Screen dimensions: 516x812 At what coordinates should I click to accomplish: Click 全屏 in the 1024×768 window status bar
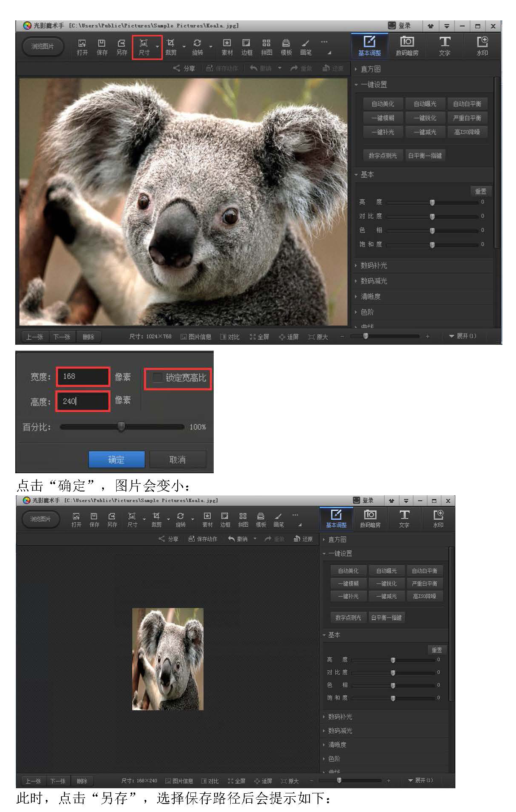pos(259,337)
